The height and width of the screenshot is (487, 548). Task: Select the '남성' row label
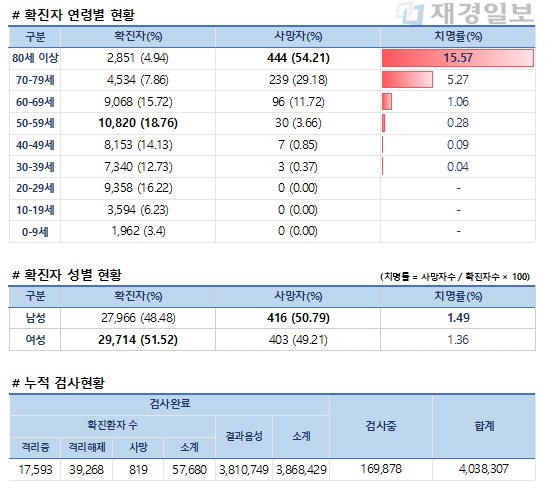pyautogui.click(x=35, y=318)
